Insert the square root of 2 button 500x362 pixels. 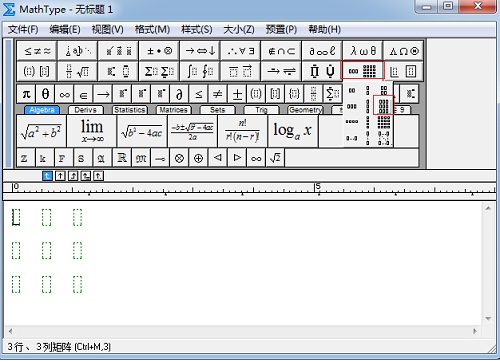[275, 158]
